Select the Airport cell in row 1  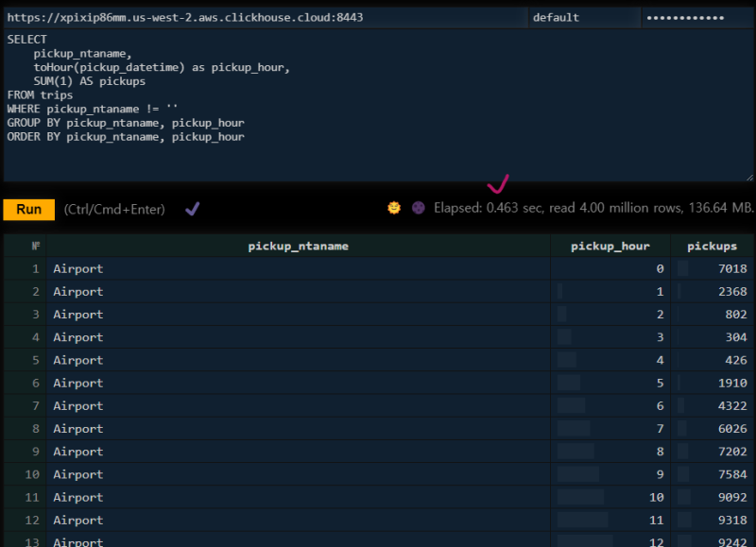point(78,268)
